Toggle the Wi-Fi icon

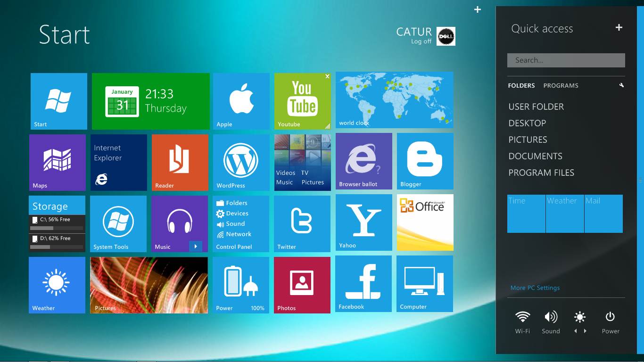[522, 317]
